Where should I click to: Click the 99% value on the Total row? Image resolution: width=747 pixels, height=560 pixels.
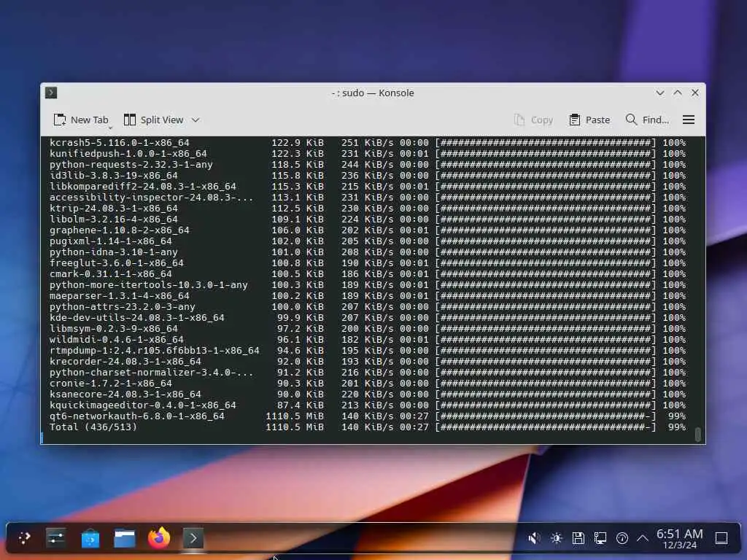point(677,427)
